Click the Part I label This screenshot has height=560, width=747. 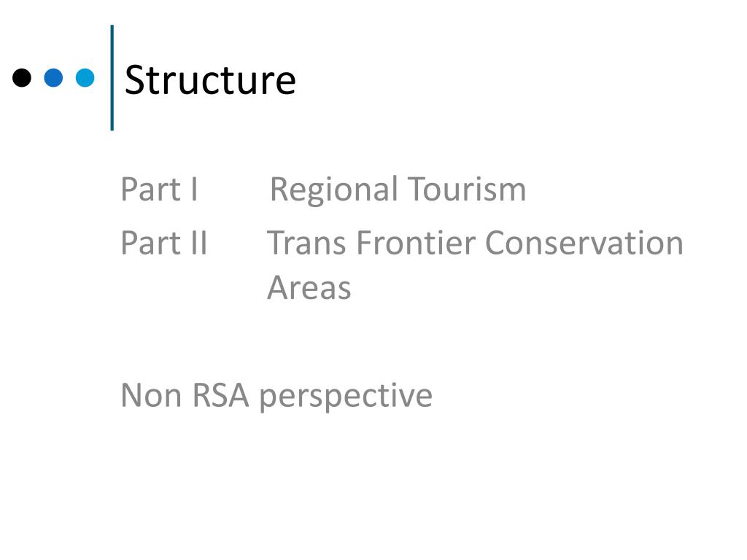coord(159,190)
